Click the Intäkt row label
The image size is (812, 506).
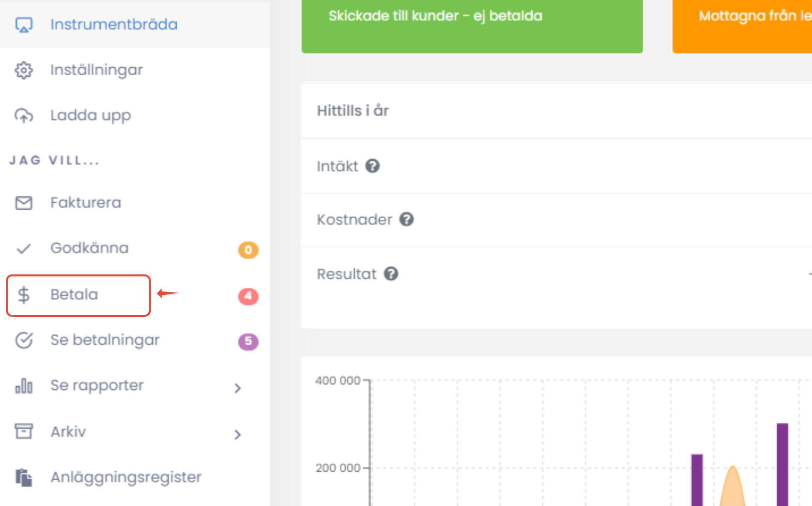point(337,166)
